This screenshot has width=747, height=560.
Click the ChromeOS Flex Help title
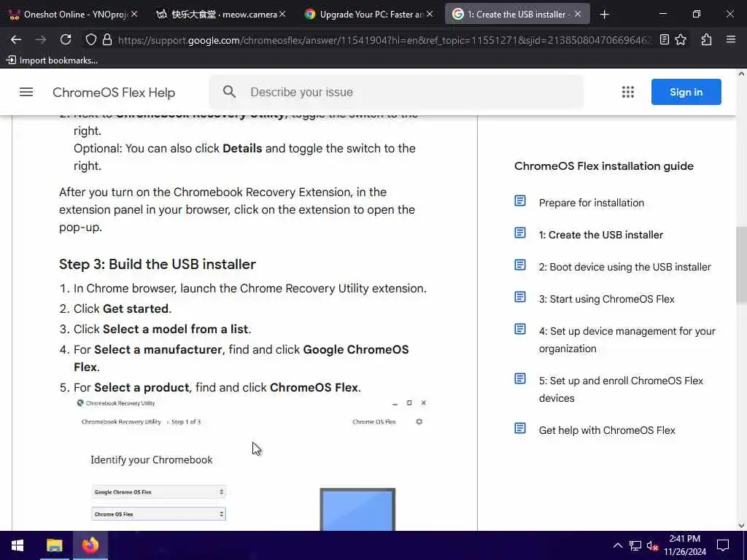point(114,93)
